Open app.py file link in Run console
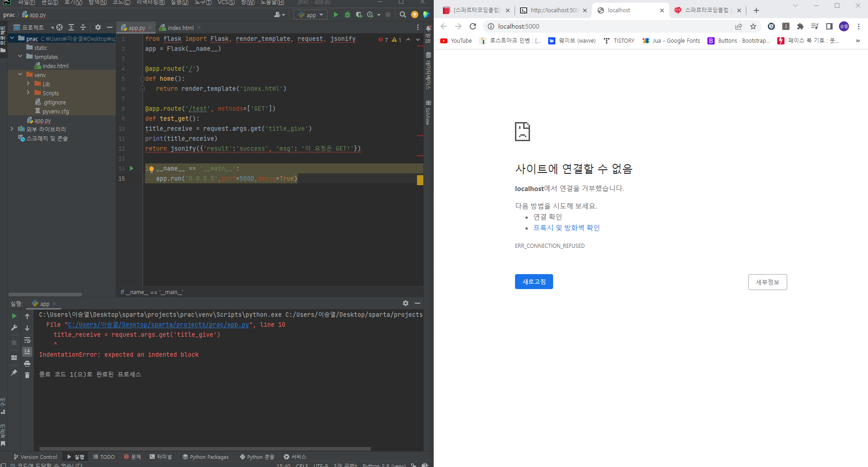This screenshot has width=868, height=467. (x=158, y=324)
